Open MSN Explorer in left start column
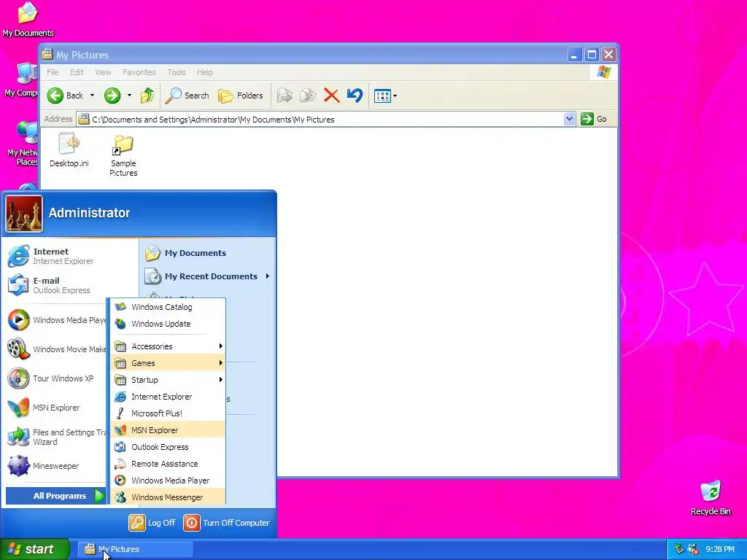747x560 pixels. pos(44,408)
